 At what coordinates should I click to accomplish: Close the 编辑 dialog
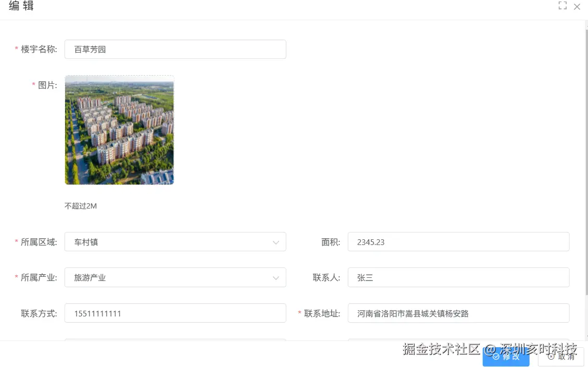point(577,6)
